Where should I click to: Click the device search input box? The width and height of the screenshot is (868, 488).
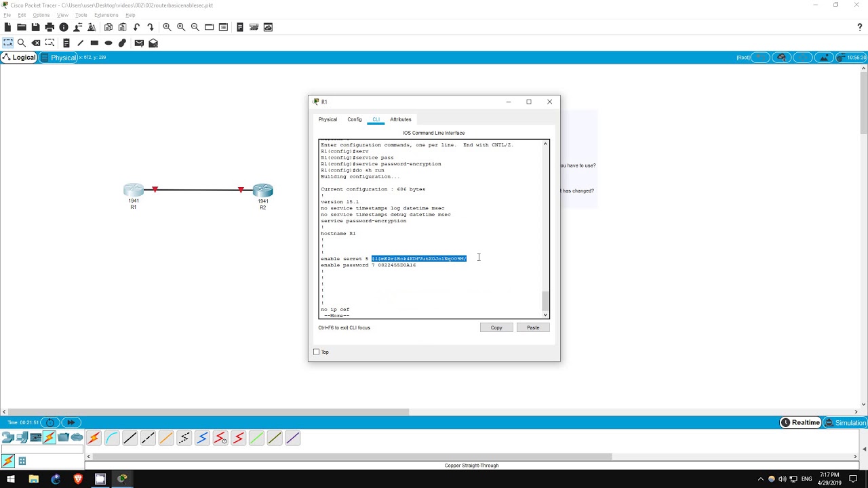tap(42, 449)
